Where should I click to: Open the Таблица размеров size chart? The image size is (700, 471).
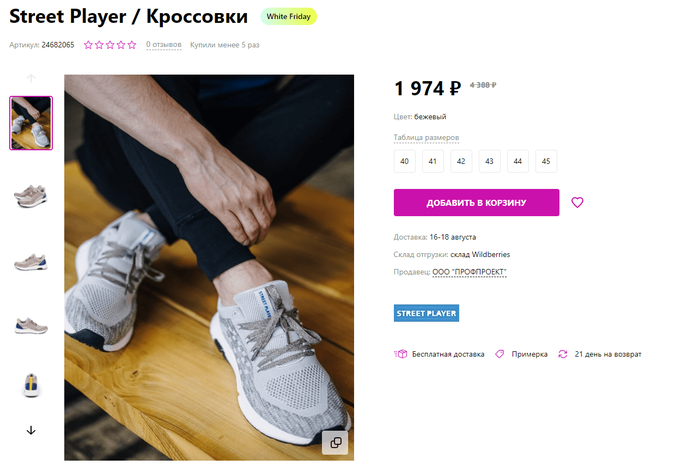pos(427,137)
